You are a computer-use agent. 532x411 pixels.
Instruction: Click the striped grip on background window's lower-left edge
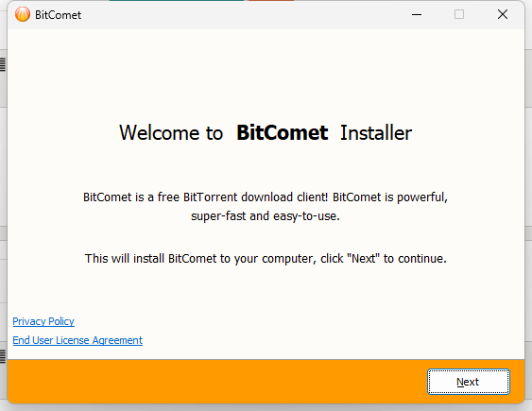(3, 356)
